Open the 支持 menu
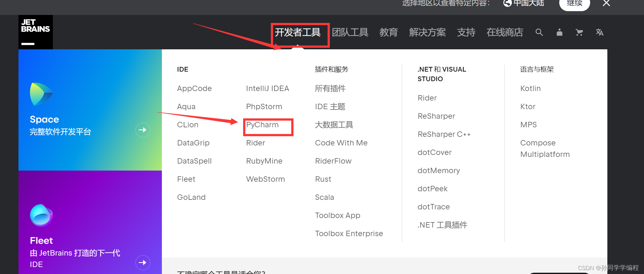The width and height of the screenshot is (644, 274). click(466, 32)
